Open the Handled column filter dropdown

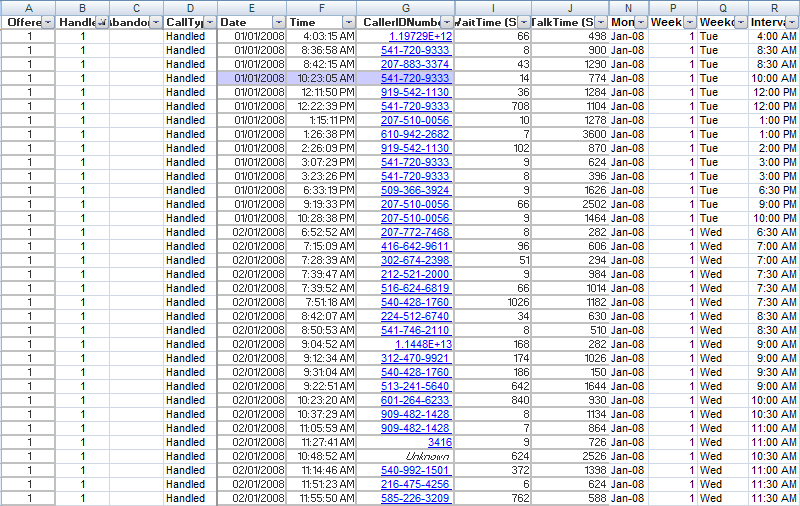click(x=102, y=22)
